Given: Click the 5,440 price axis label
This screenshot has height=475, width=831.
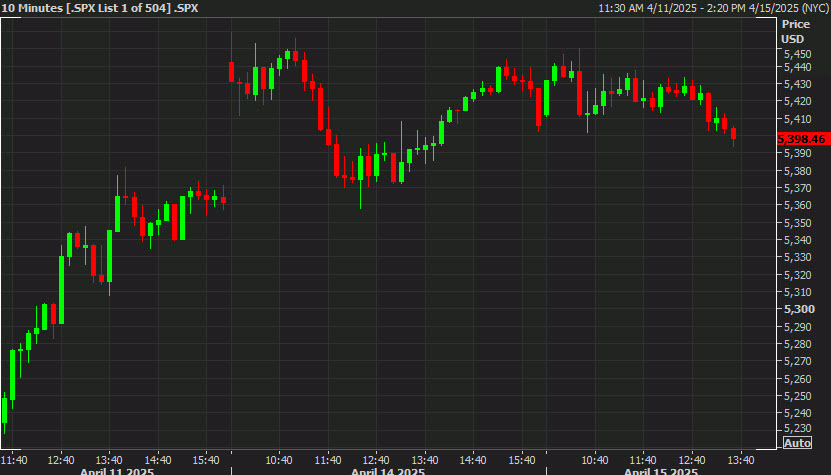Looking at the screenshot, I should tap(798, 67).
